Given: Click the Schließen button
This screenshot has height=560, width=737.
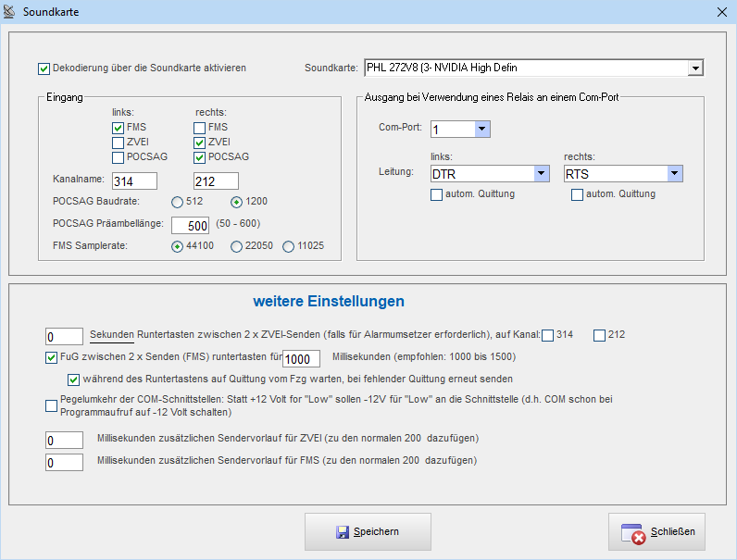Looking at the screenshot, I should point(662,531).
